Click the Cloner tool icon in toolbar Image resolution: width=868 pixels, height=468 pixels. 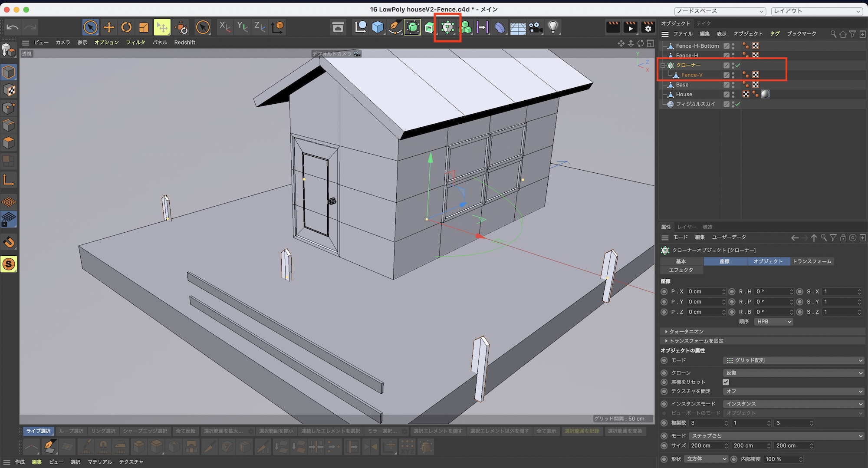tap(447, 27)
